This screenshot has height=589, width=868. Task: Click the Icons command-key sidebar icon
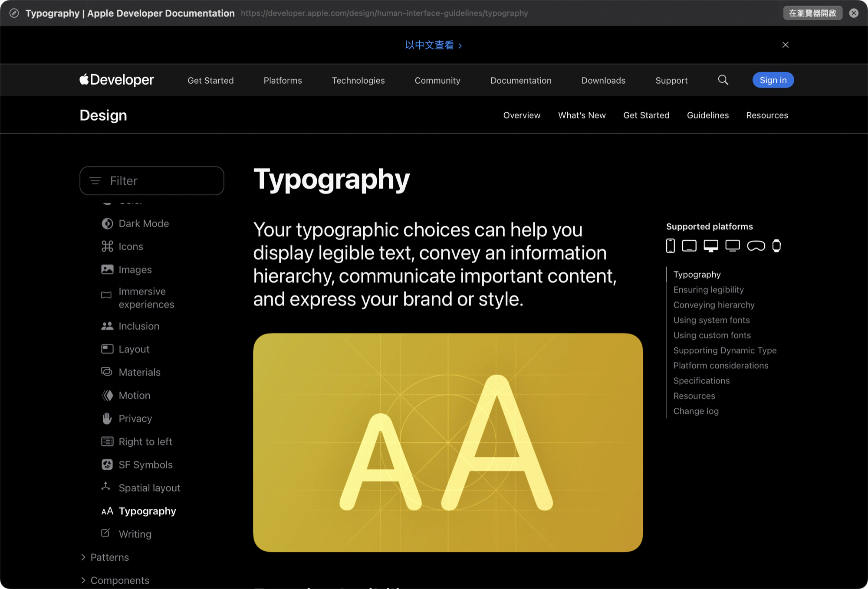[x=107, y=246]
